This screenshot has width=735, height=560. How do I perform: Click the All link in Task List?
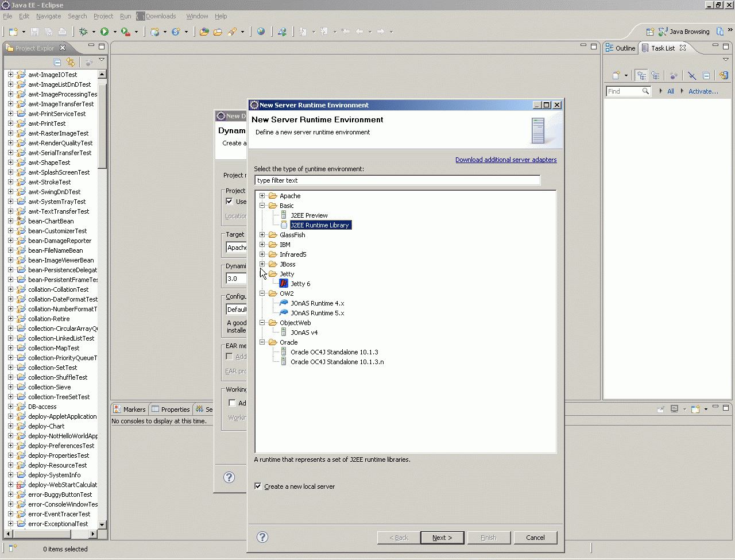(671, 91)
